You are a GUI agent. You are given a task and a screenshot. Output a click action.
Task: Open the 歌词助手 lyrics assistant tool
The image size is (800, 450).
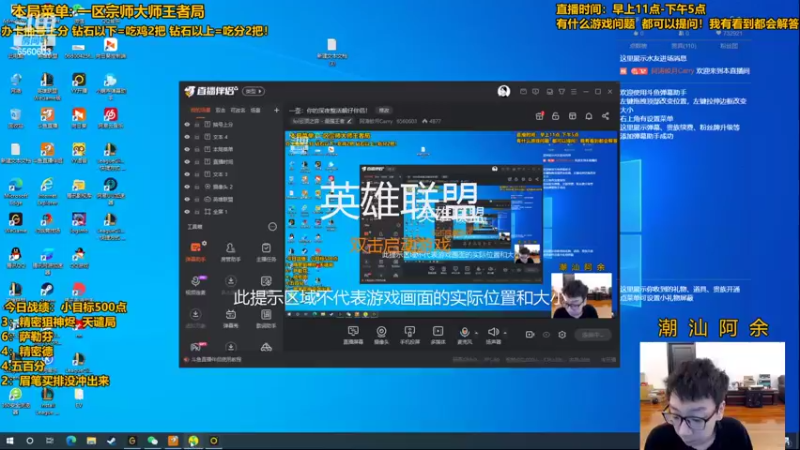coord(266,318)
